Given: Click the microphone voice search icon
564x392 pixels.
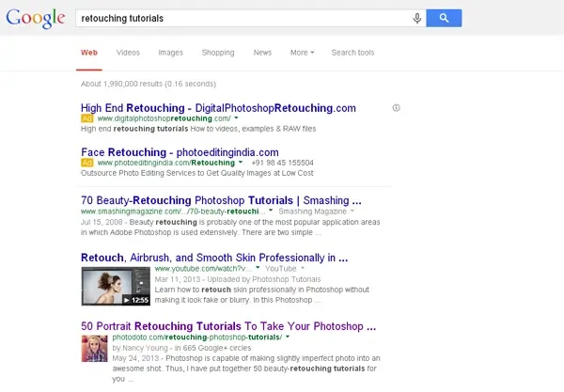Looking at the screenshot, I should [x=416, y=18].
